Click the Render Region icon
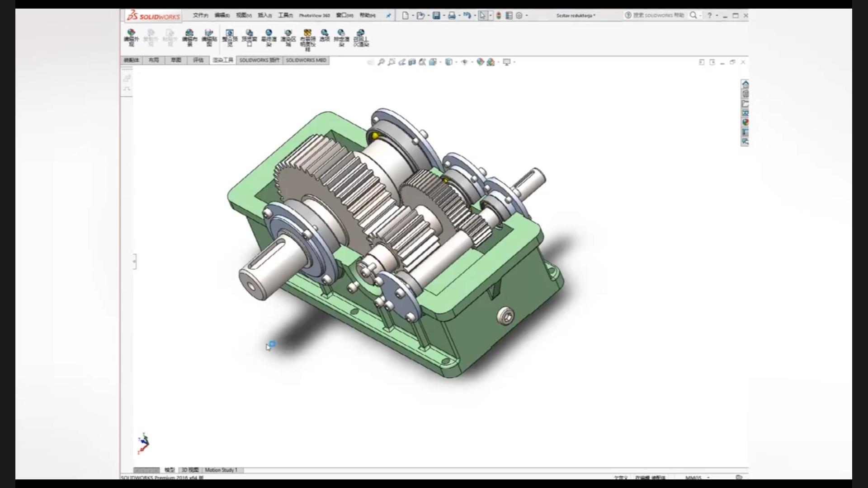The height and width of the screenshot is (488, 868). [288, 33]
